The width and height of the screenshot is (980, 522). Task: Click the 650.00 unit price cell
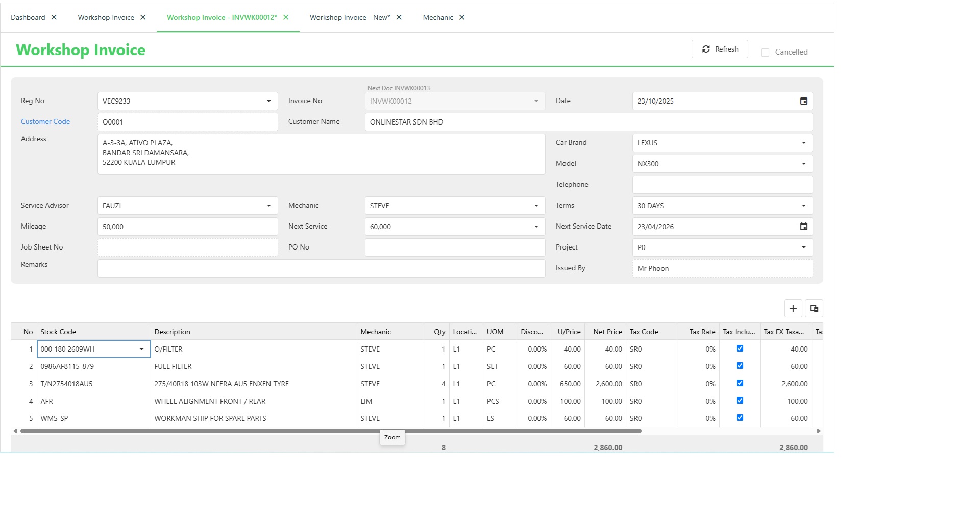(x=568, y=384)
